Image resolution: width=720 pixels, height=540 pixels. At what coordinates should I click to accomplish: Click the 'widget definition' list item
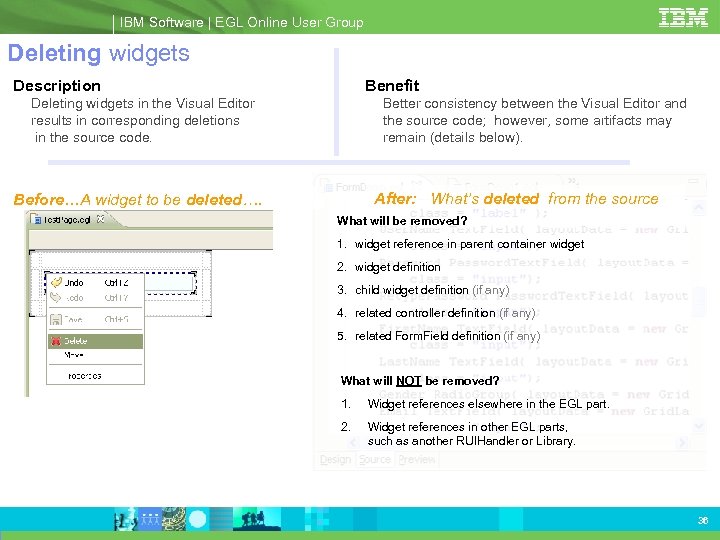[x=398, y=267]
